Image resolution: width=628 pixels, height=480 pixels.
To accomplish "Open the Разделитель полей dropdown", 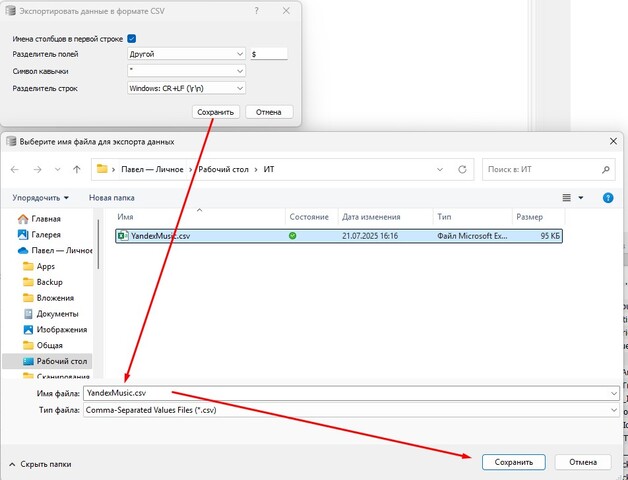I will coord(186,54).
